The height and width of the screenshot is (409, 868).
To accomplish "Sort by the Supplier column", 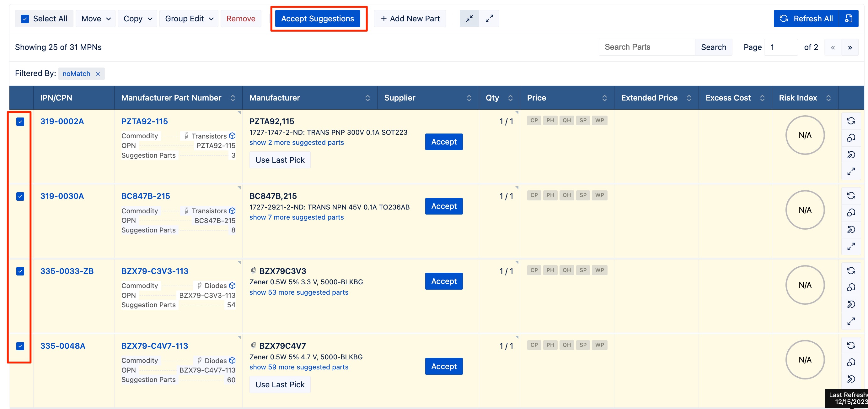I will (469, 98).
